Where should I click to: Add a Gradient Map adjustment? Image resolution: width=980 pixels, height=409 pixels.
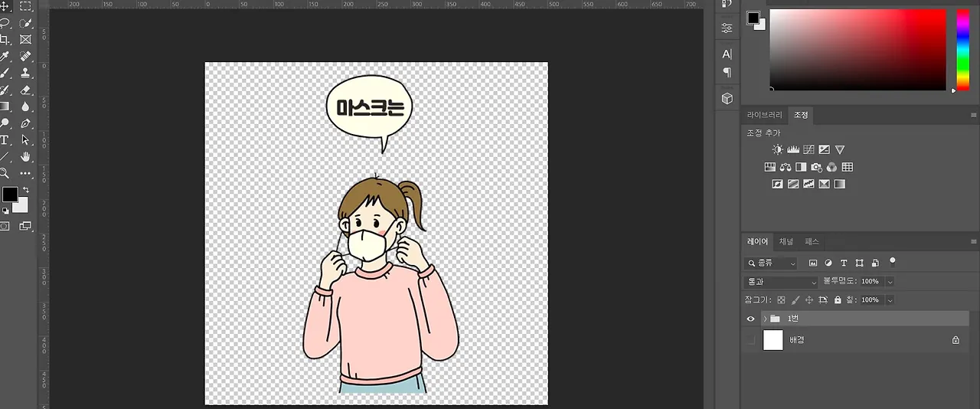(x=840, y=185)
